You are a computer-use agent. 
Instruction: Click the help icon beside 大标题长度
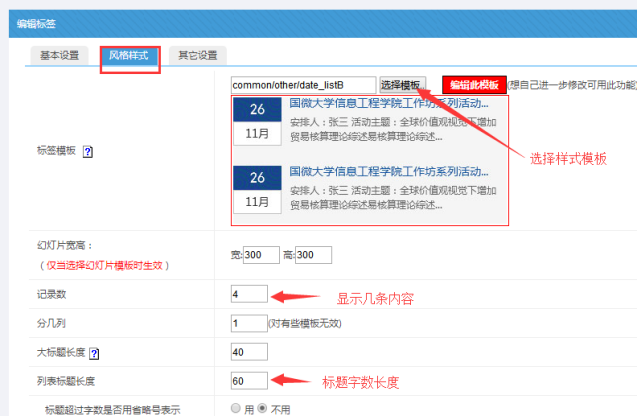point(94,353)
